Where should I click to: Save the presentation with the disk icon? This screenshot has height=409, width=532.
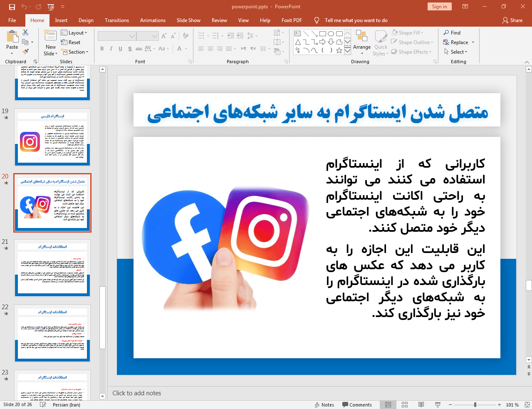[x=12, y=7]
